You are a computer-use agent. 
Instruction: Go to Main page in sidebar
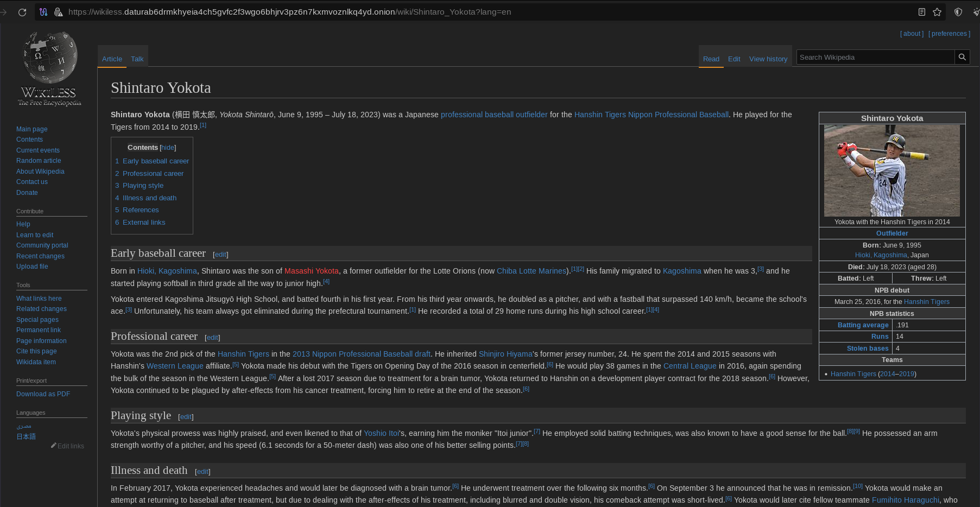[32, 129]
